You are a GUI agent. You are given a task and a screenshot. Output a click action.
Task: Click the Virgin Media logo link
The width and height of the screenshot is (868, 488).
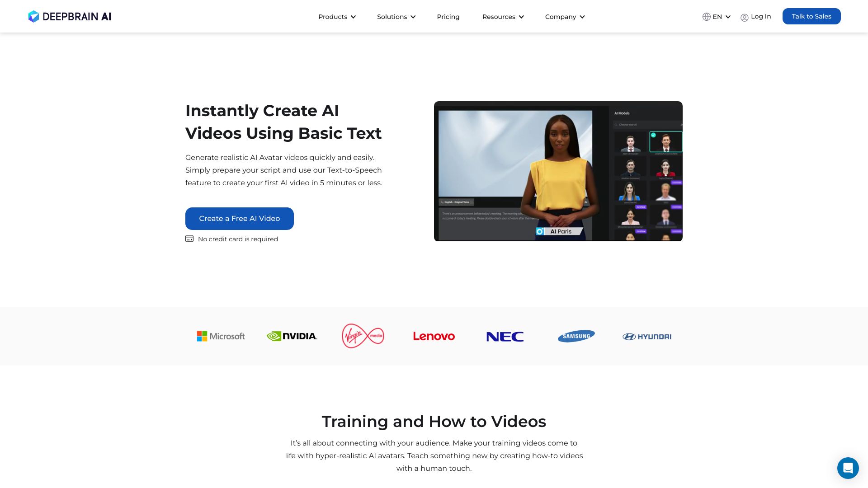(363, 335)
